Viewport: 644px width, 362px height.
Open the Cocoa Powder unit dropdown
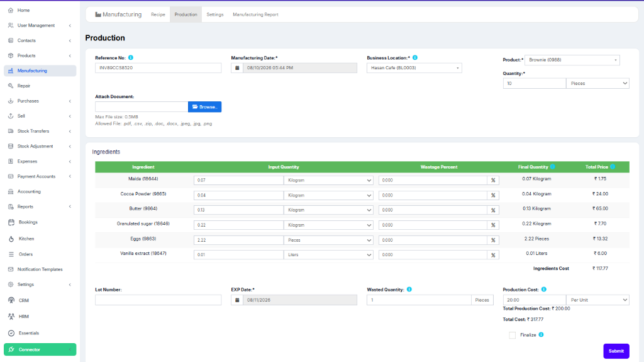(x=328, y=195)
